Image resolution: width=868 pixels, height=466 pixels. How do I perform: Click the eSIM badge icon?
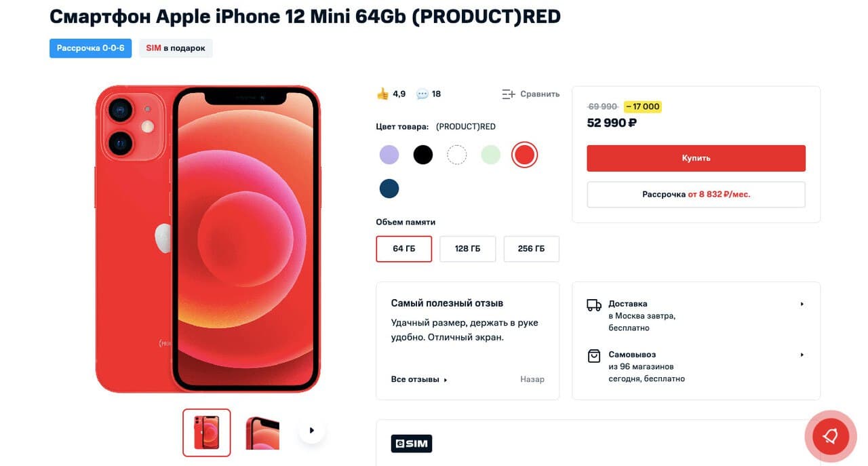coord(412,444)
